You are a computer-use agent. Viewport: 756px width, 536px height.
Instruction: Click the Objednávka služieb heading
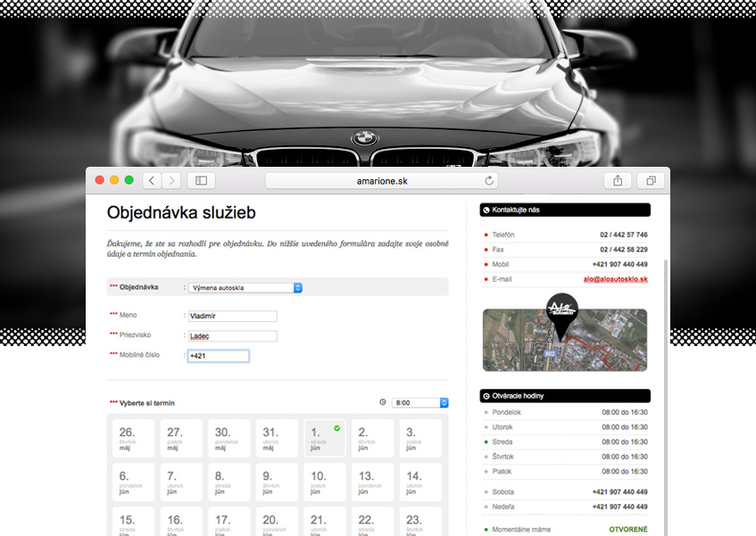point(181,212)
